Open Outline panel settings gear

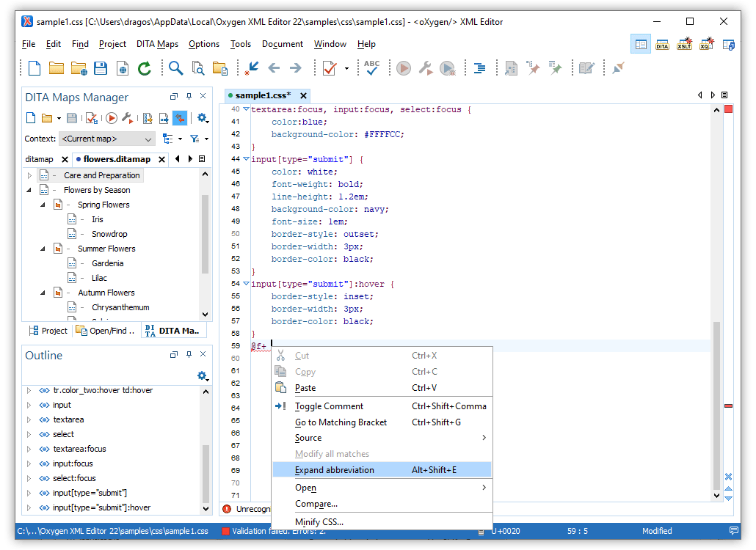click(x=203, y=375)
